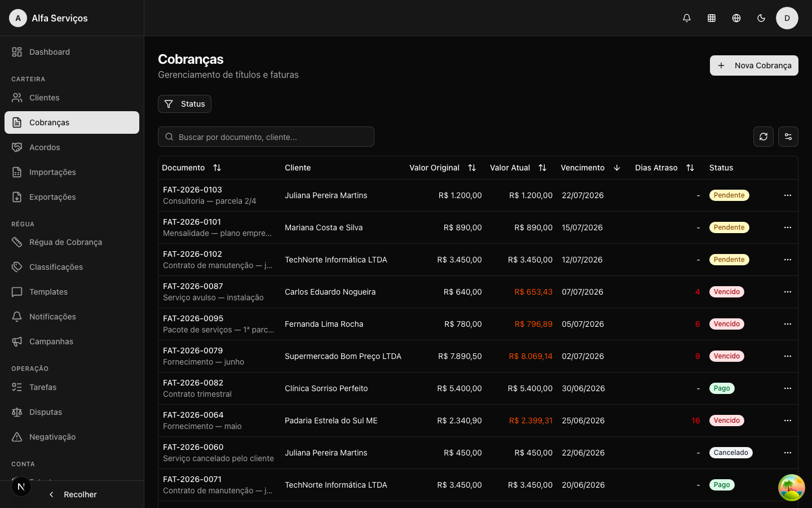Click client Fernanda Lima Rocha
This screenshot has width=812, height=508.
324,324
